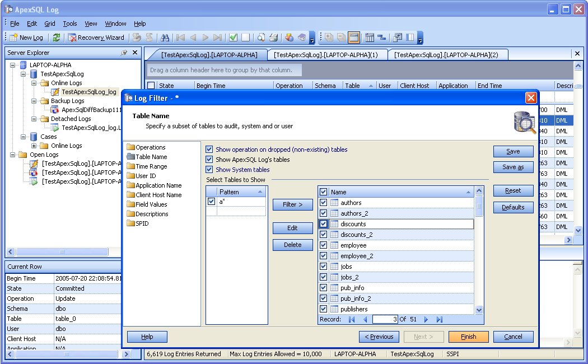Select the Time Range filter category

(151, 166)
